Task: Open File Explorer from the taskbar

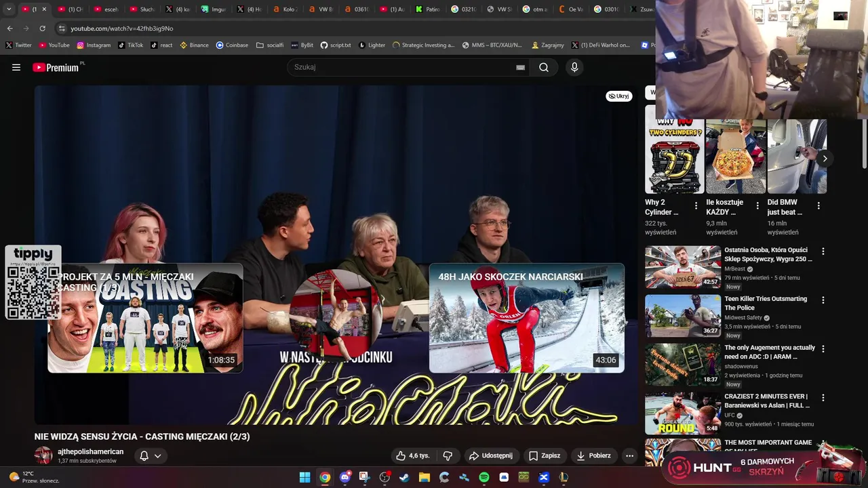Action: point(425,477)
